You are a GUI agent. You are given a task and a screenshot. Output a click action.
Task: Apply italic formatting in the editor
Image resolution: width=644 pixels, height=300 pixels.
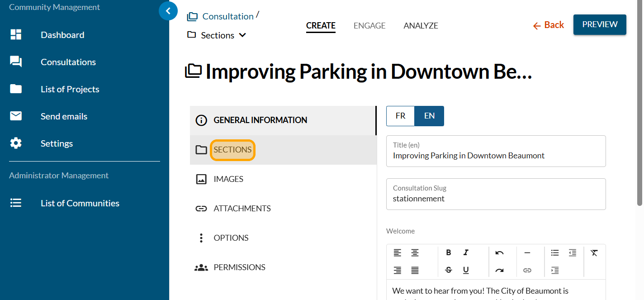(466, 252)
